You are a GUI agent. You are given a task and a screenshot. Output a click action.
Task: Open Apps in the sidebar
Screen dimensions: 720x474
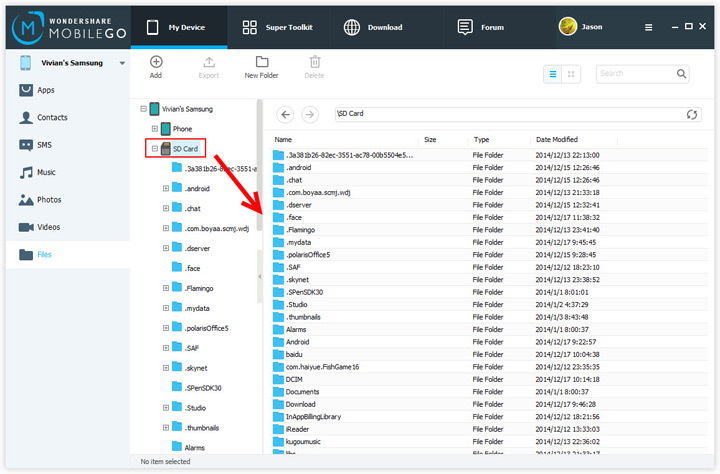point(37,90)
